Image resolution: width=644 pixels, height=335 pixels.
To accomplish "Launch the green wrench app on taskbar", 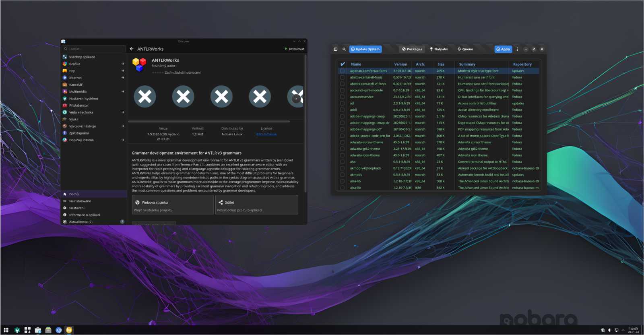I will (17, 330).
